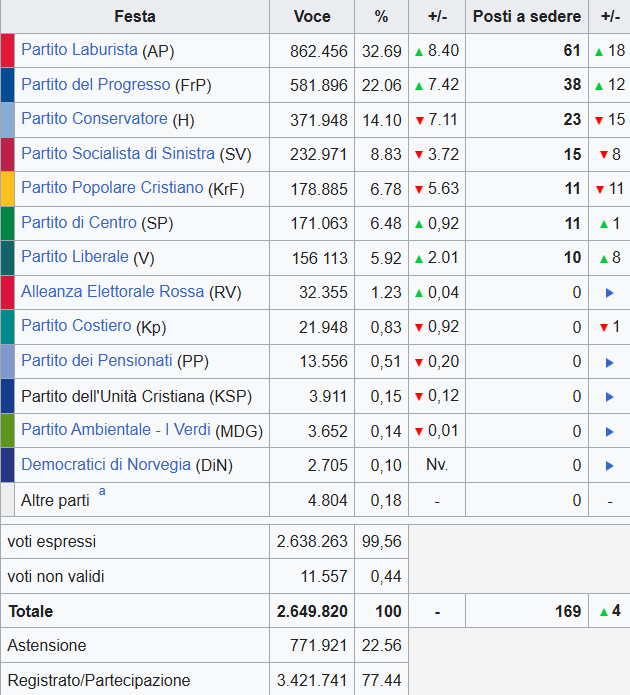
Task: Click blue arrow in Alleanza Elettorale Rossa row
Action: 609,293
